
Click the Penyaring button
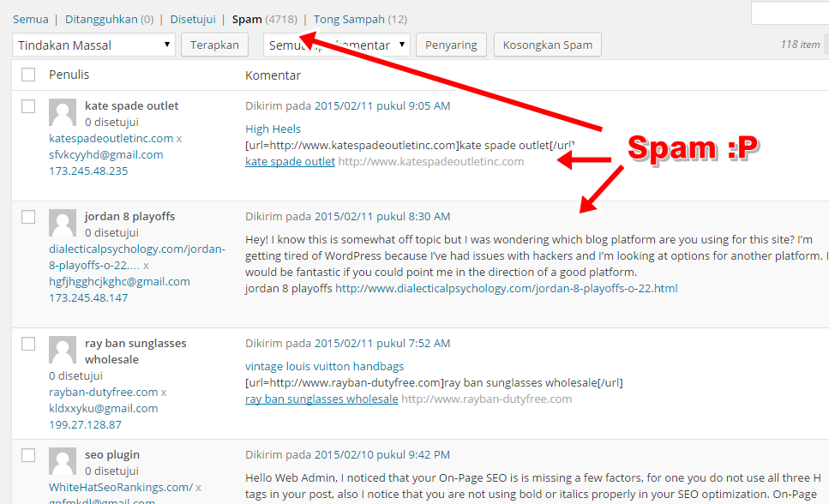point(451,45)
